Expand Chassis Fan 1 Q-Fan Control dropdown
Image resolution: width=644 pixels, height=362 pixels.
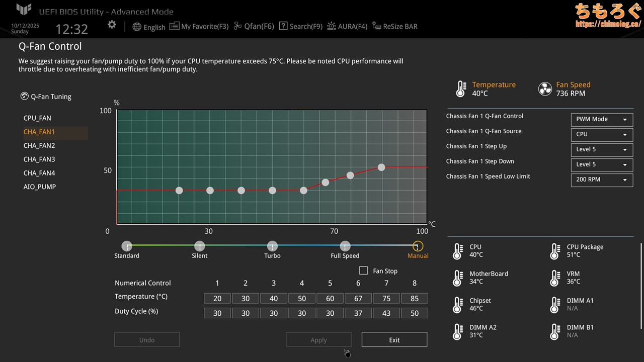coord(602,120)
